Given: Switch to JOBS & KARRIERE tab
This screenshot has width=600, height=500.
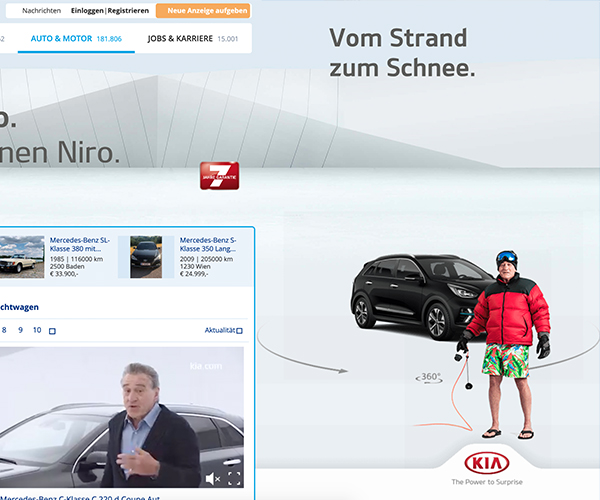Looking at the screenshot, I should tap(193, 39).
